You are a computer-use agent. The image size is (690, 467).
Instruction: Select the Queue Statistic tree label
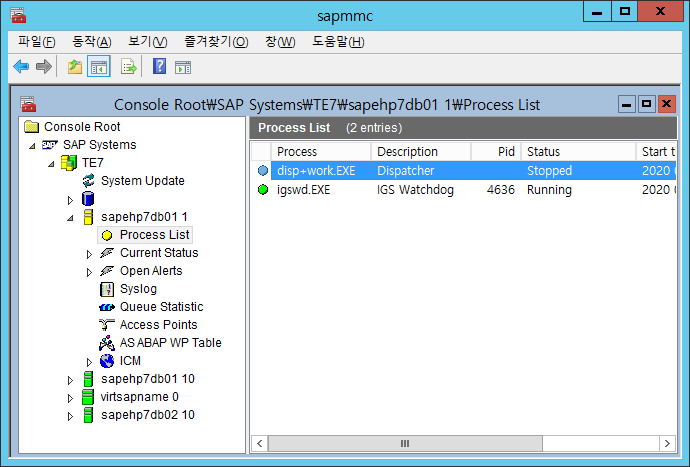point(161,307)
